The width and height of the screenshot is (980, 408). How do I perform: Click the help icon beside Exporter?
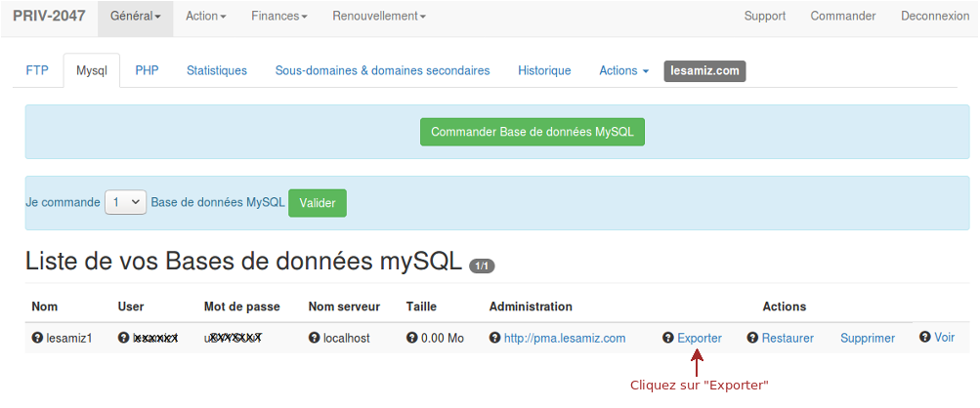(668, 338)
